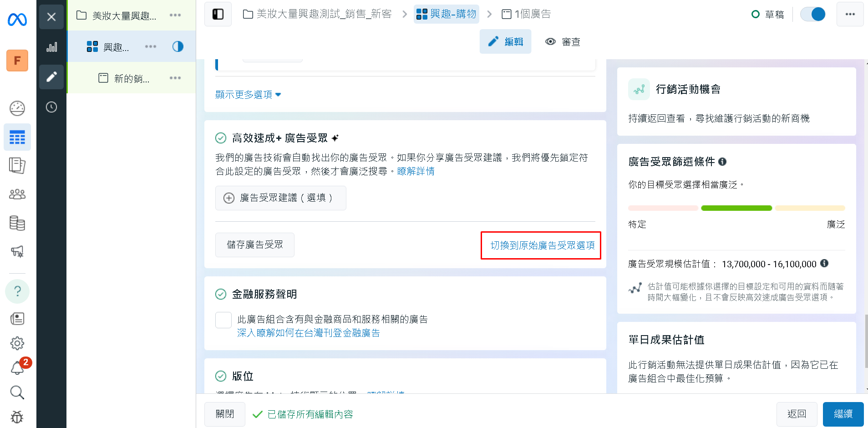Toggle the side panel layout icon
The height and width of the screenshot is (428, 868).
(x=218, y=14)
